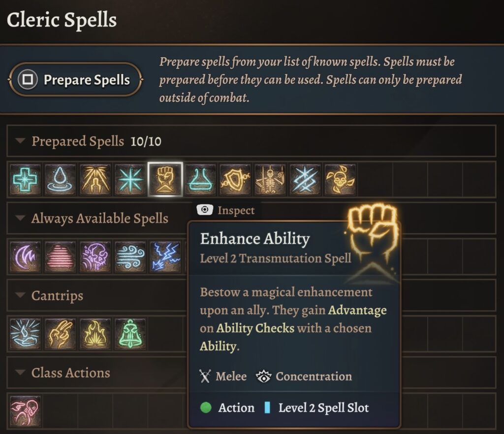Collapse the Prepared Spells section

click(x=20, y=142)
